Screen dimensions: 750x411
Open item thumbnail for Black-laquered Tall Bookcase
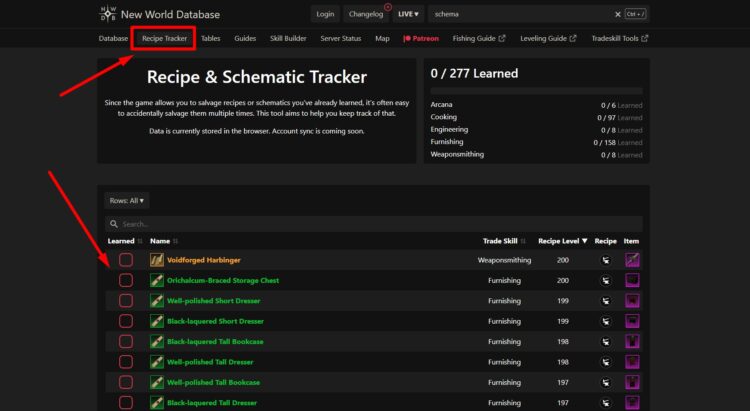pyautogui.click(x=632, y=342)
